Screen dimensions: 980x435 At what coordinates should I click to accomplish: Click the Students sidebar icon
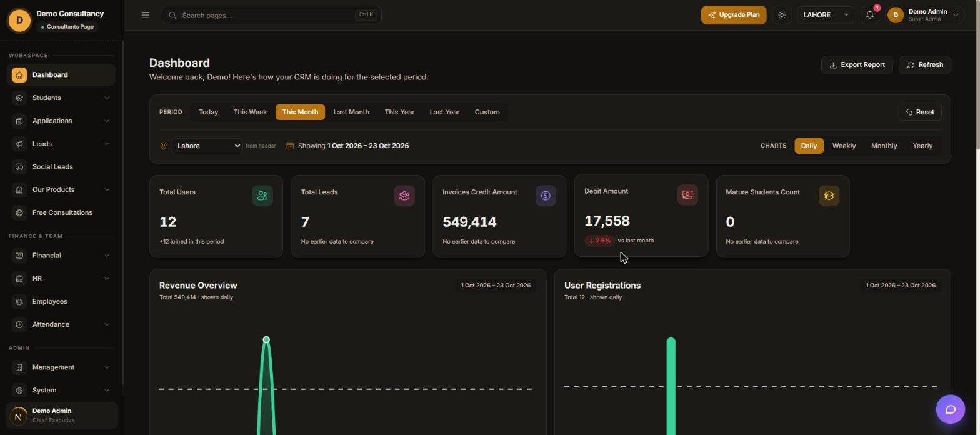point(19,97)
